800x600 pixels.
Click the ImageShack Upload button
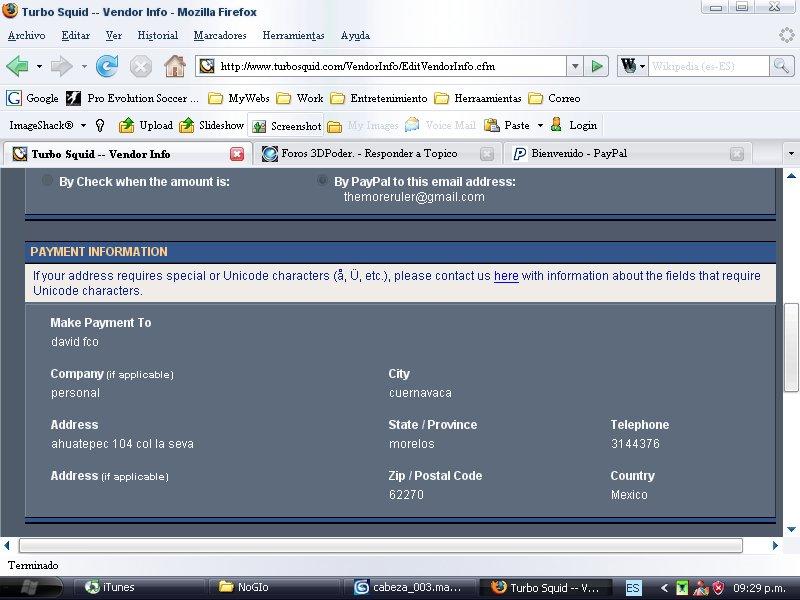[146, 126]
